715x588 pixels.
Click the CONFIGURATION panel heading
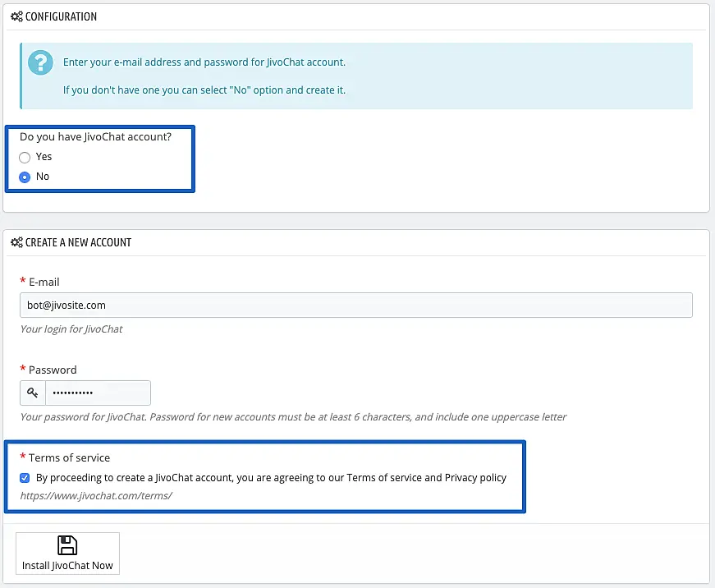(x=61, y=16)
